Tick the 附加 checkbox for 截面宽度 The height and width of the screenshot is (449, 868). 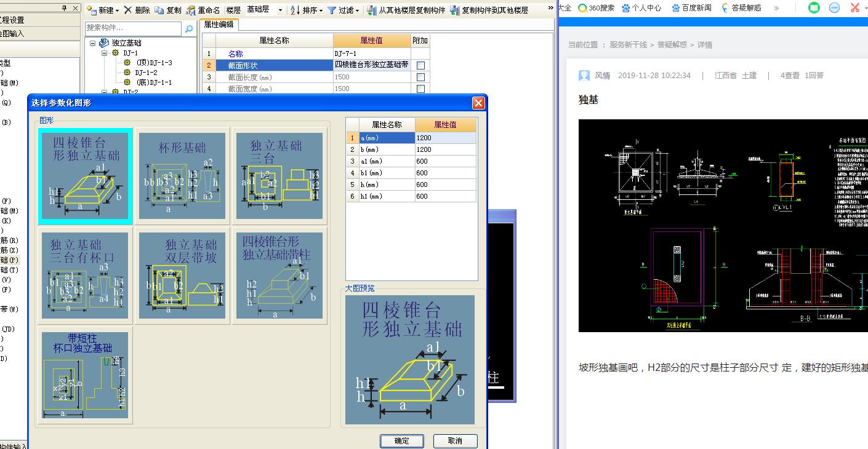(420, 89)
